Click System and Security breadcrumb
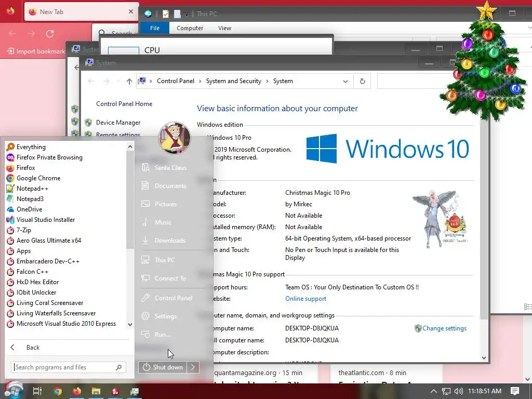Screen dimensions: 532x399 tap(234, 81)
